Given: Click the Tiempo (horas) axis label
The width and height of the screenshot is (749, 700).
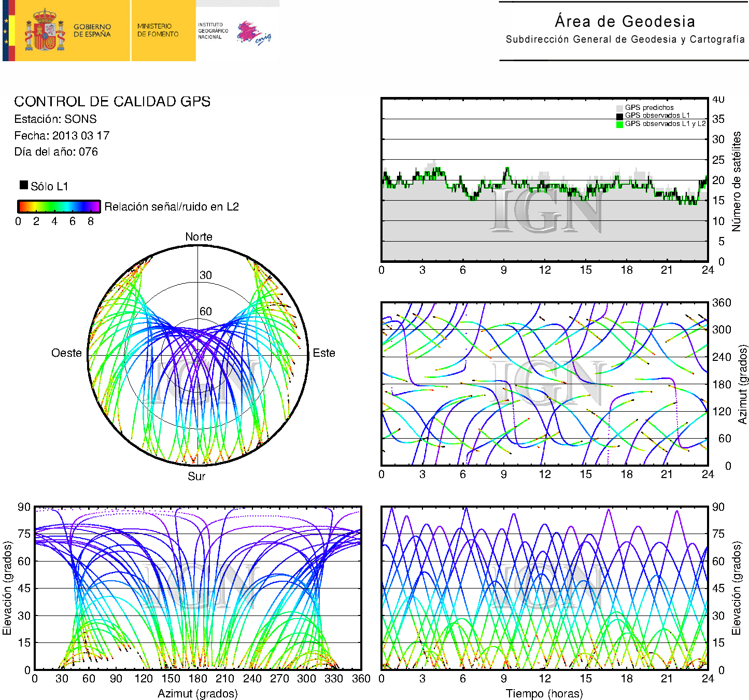Looking at the screenshot, I should pos(544,693).
